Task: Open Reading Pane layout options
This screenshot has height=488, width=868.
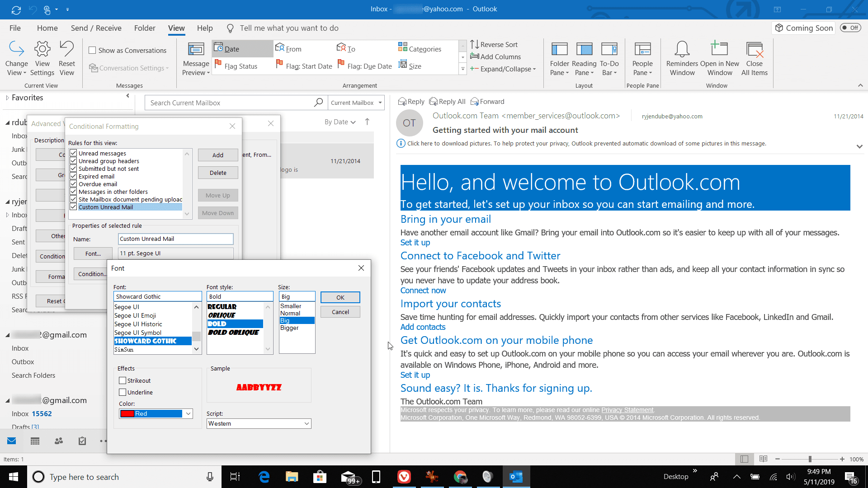Action: click(584, 59)
